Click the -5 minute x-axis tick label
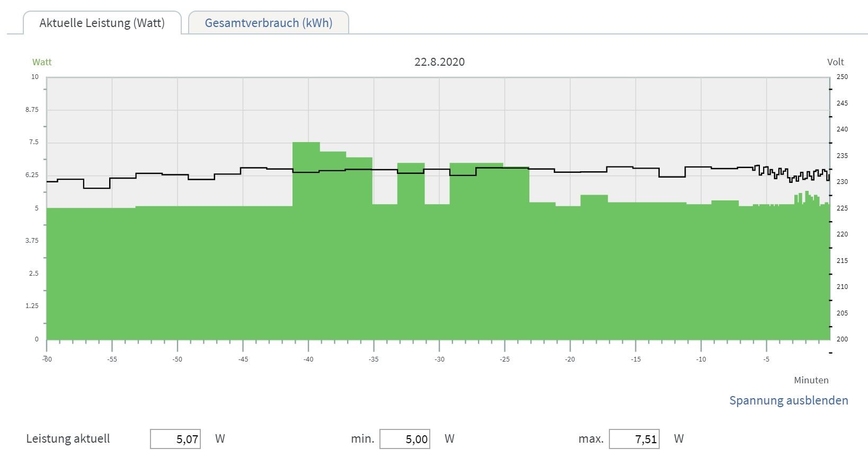Screen dimensions: 868x457 click(766, 359)
